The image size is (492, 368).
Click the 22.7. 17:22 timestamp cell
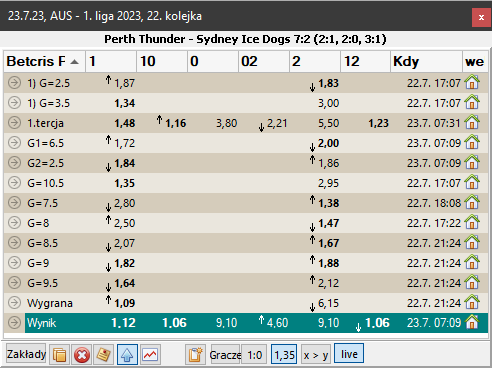click(x=434, y=223)
